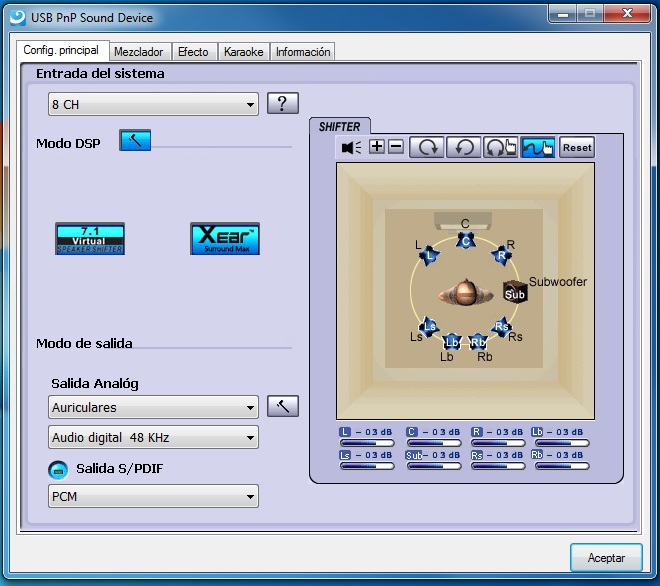Viewport: 660px width, 586px height.
Task: Click the listener head in the room
Action: pos(465,291)
